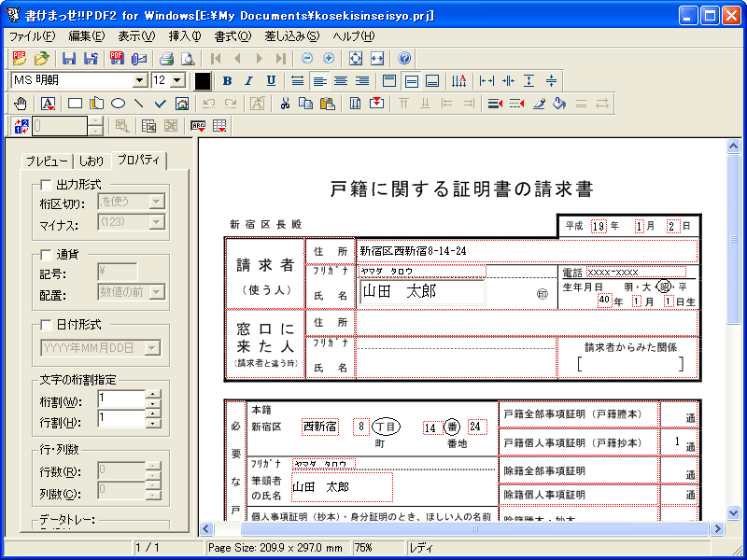Screen dimensions: 747x560
Task: Click the ABC field with red arrow icon
Action: [x=198, y=126]
